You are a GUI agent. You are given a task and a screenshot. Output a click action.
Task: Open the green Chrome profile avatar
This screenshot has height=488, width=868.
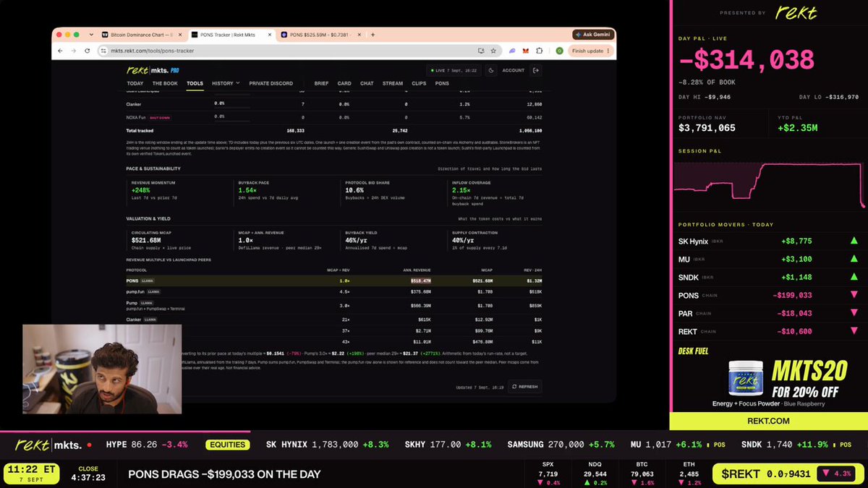pos(559,51)
